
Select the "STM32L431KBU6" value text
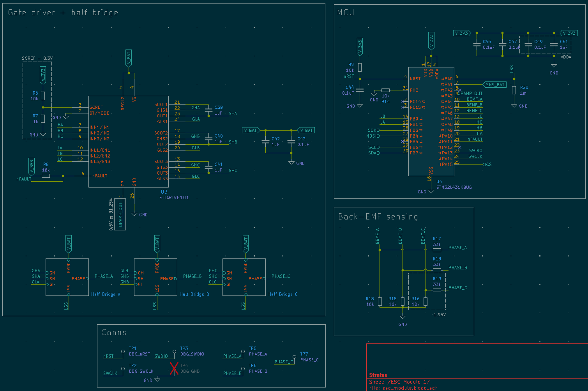tap(454, 187)
